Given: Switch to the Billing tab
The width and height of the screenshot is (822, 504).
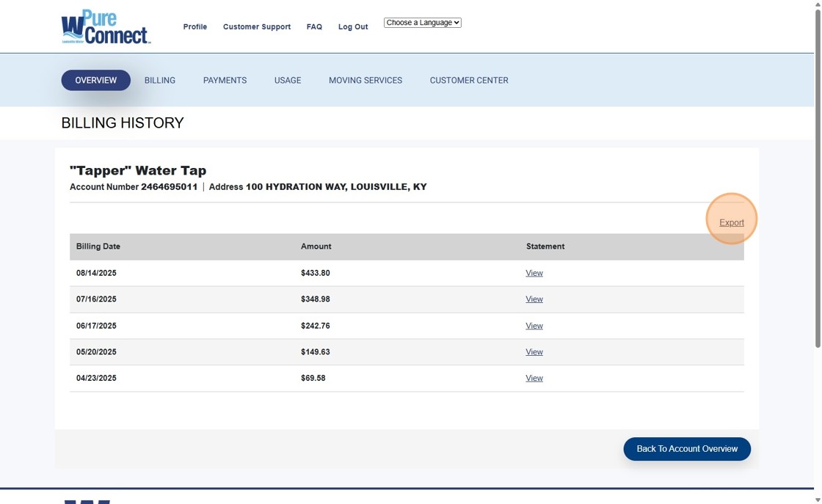Looking at the screenshot, I should [160, 80].
